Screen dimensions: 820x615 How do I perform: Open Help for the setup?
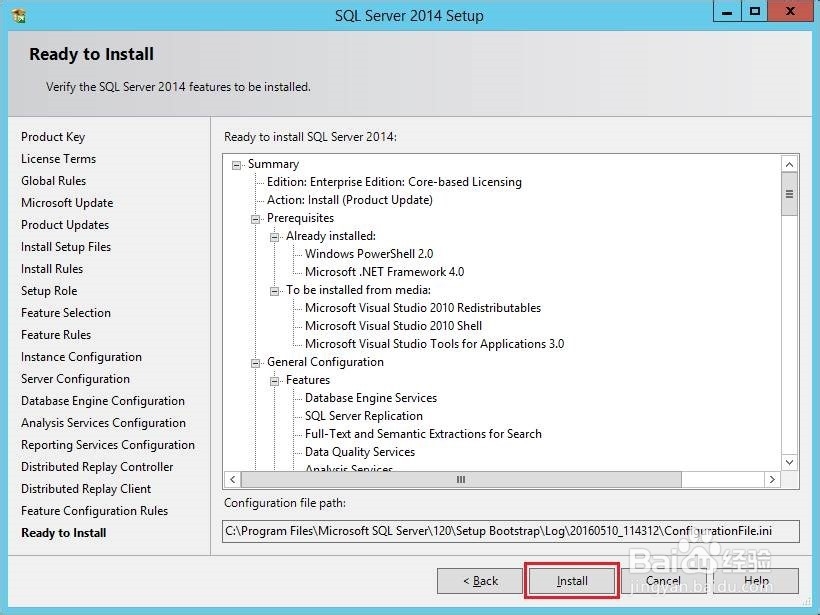(756, 580)
